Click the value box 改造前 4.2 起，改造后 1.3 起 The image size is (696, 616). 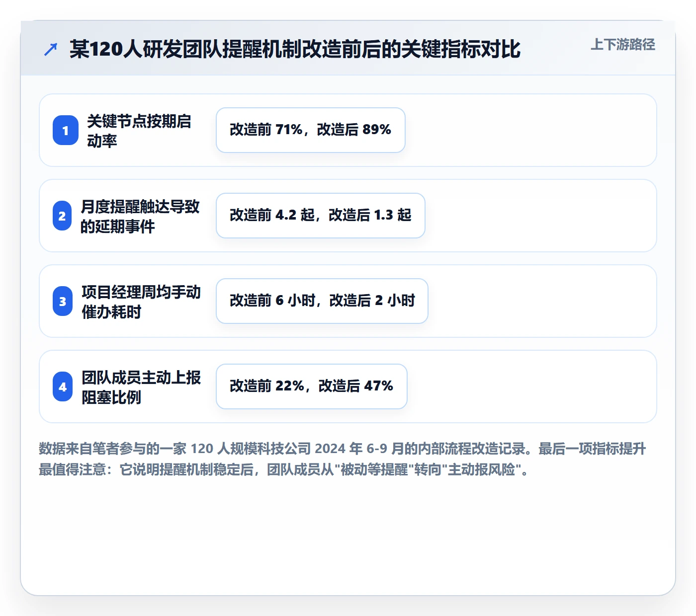pyautogui.click(x=321, y=216)
